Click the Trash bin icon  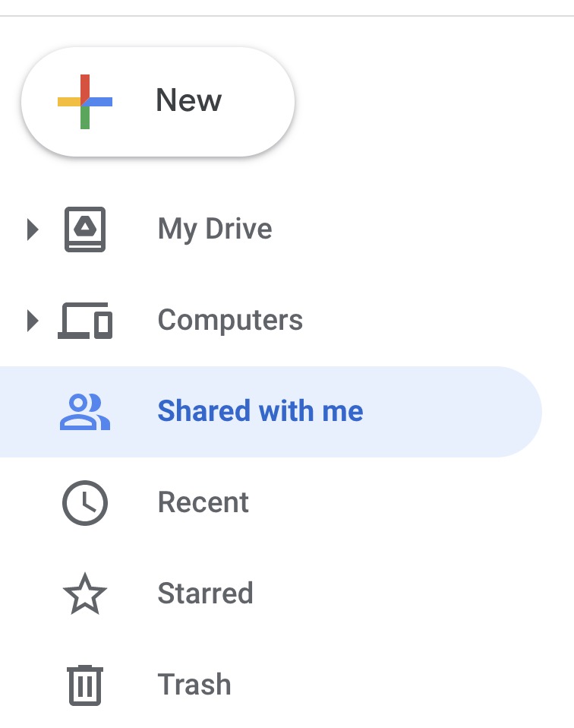coord(85,685)
